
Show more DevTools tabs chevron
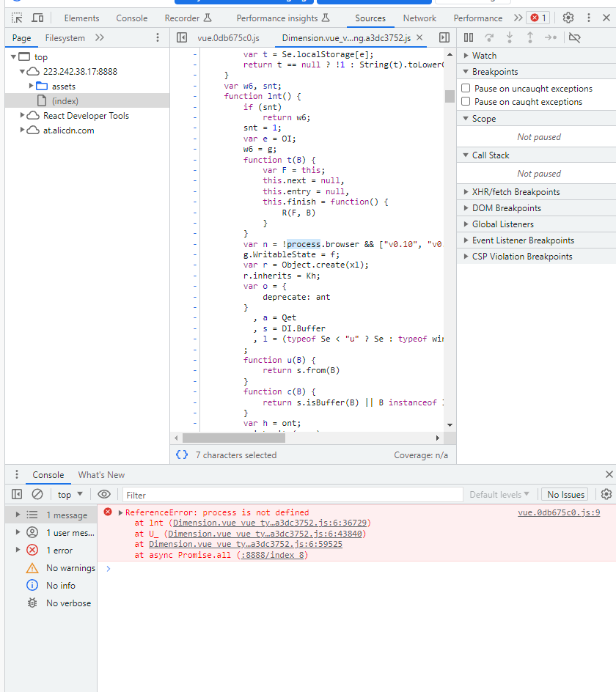(518, 18)
